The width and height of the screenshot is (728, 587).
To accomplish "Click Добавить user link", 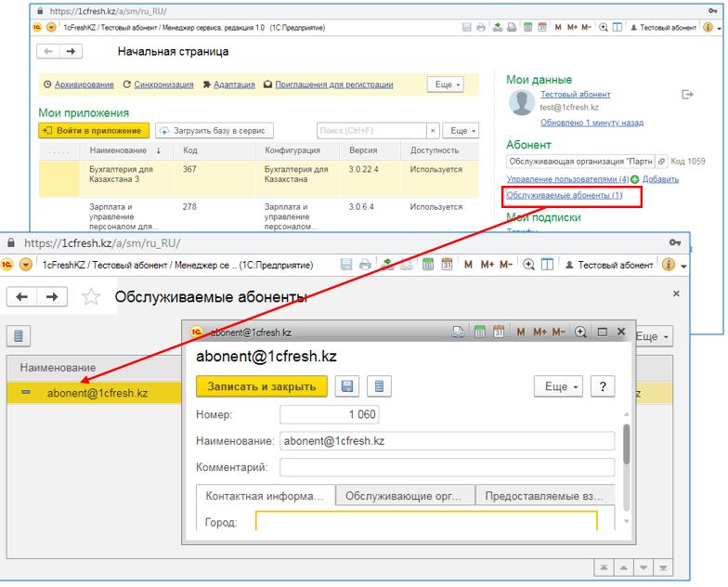I will click(x=661, y=179).
